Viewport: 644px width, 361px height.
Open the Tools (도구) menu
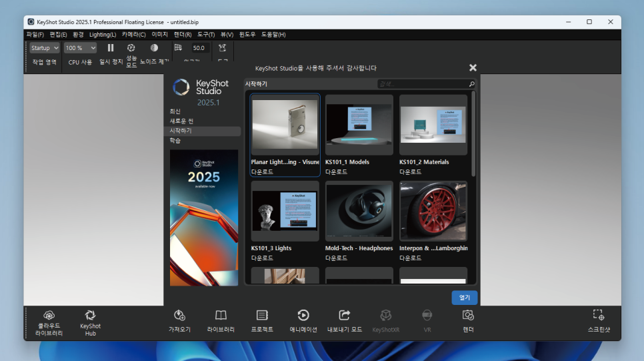tap(206, 35)
